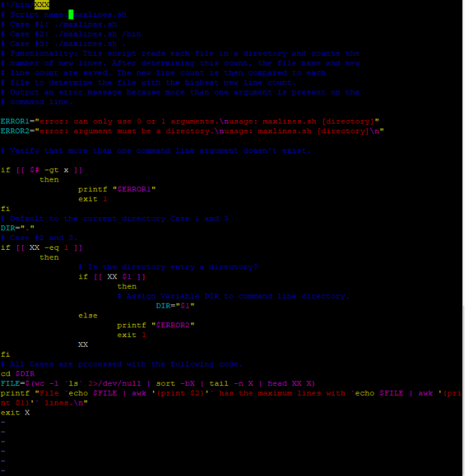The image size is (465, 476).
Task: Click 'head XX X)' in the pipeline
Action: click(291, 383)
